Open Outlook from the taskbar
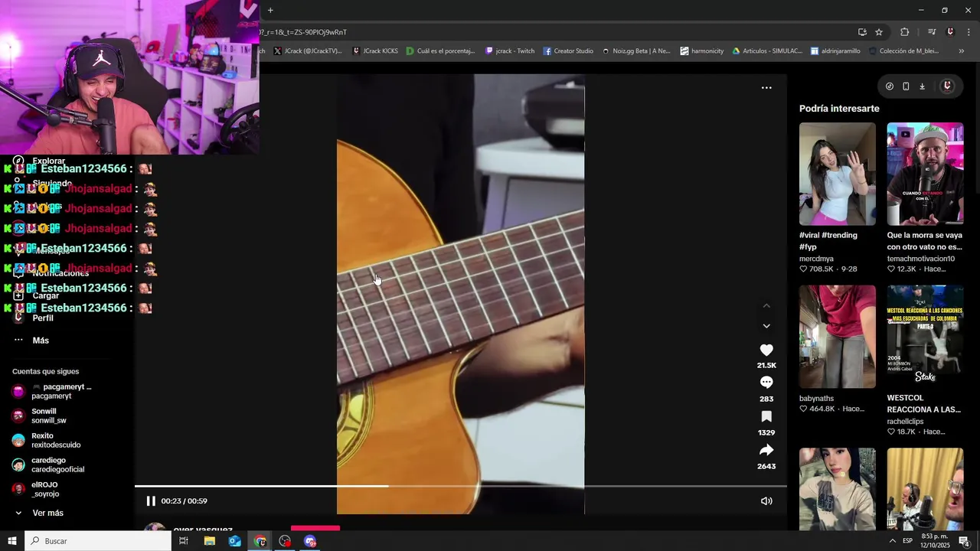 click(234, 541)
